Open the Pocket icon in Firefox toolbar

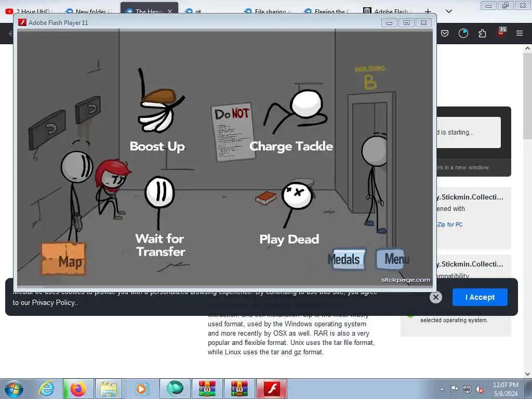445,33
